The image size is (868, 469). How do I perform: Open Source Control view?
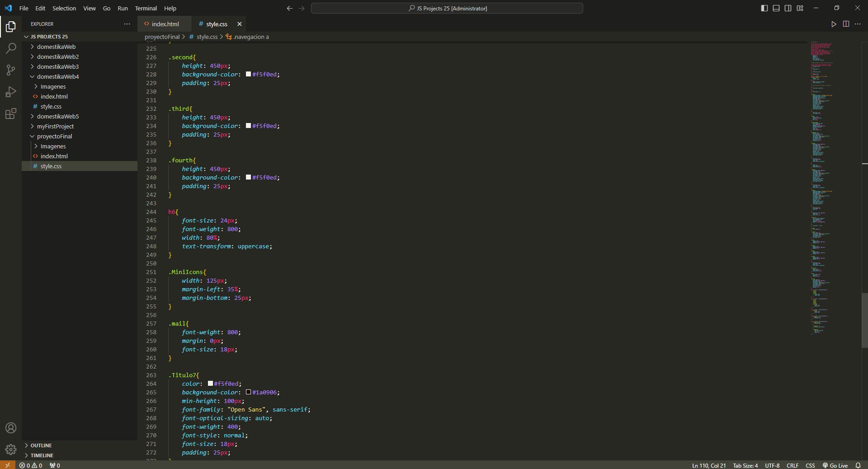pyautogui.click(x=11, y=70)
